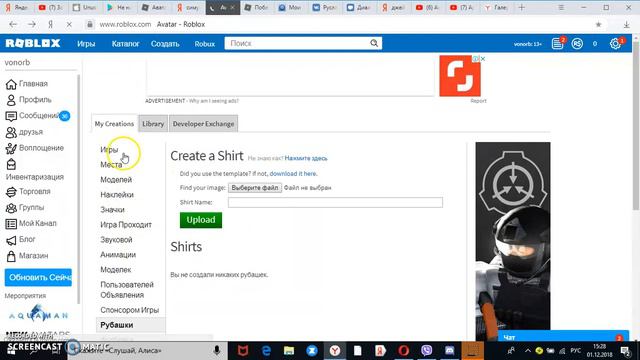Open the notifications feed icon
The width and height of the screenshot is (640, 360).
coord(557,44)
